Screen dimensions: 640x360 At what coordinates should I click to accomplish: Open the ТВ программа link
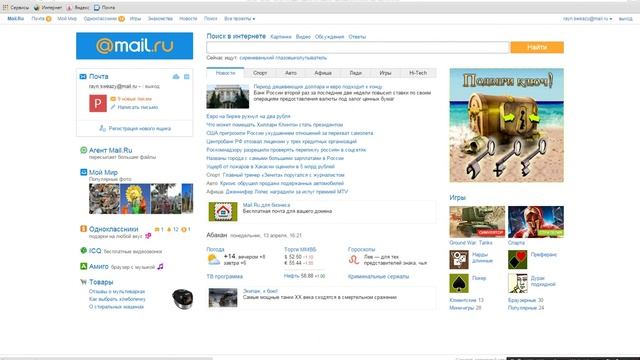[224, 277]
